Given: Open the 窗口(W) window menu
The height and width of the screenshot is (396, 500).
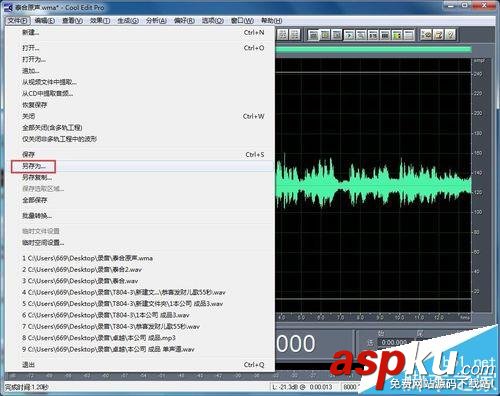Looking at the screenshot, I should point(242,21).
